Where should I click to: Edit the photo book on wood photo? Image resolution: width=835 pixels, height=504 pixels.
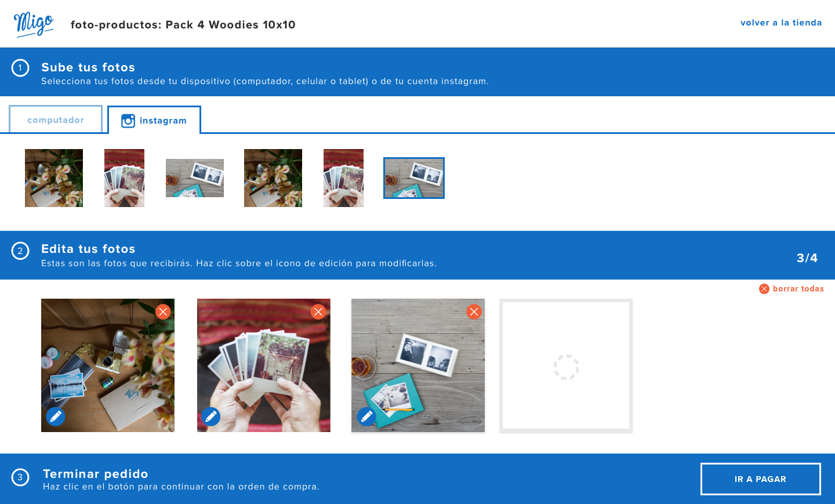[366, 416]
